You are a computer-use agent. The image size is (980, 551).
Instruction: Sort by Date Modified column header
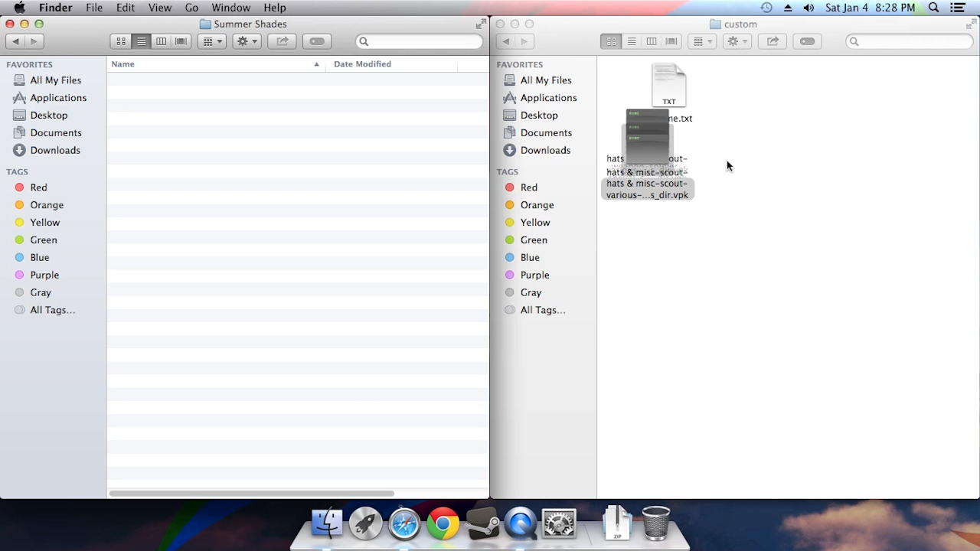coord(391,64)
